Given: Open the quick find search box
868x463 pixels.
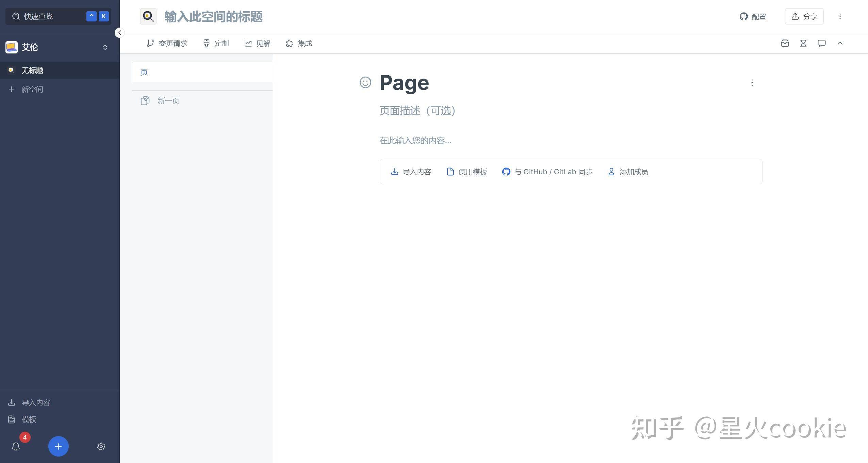Looking at the screenshot, I should pyautogui.click(x=58, y=16).
